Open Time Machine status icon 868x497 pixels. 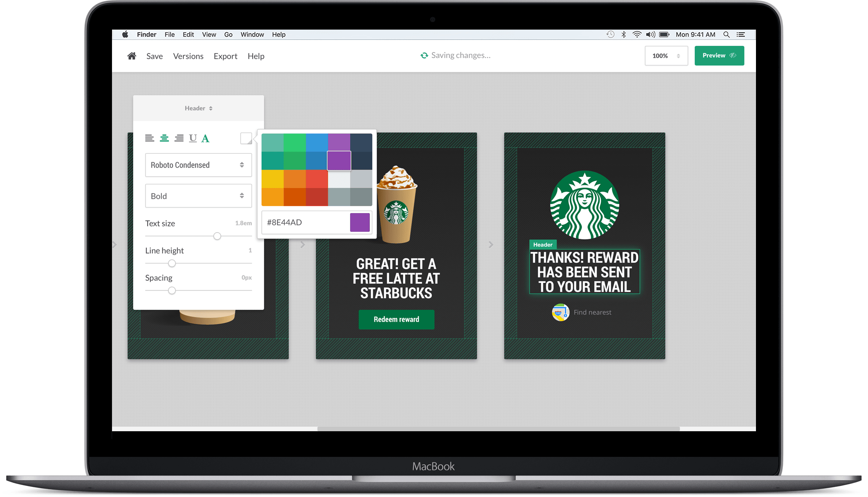tap(610, 34)
